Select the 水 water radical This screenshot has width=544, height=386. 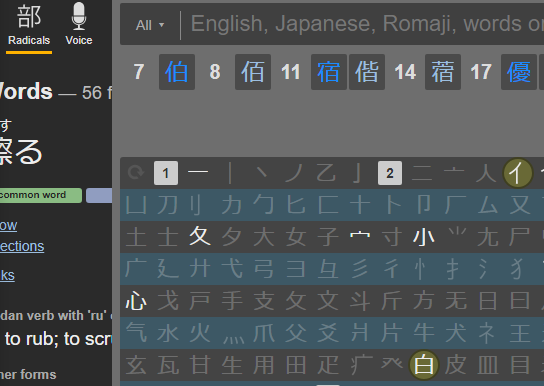pos(168,333)
